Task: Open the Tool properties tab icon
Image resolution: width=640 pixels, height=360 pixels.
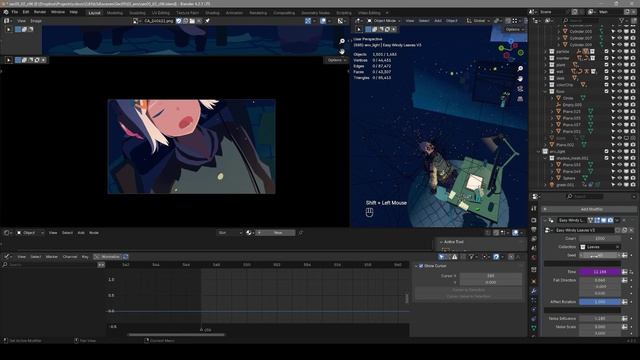Action: [534, 209]
